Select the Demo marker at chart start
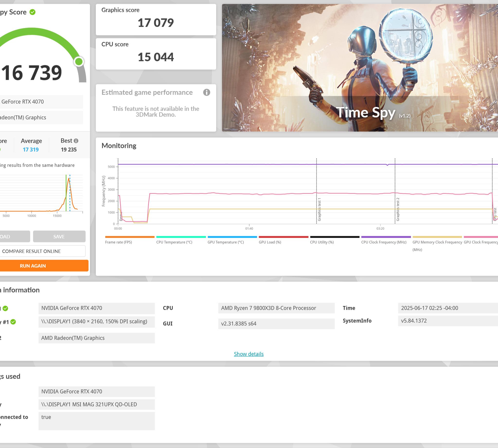The height and width of the screenshot is (448, 498). coord(121,216)
